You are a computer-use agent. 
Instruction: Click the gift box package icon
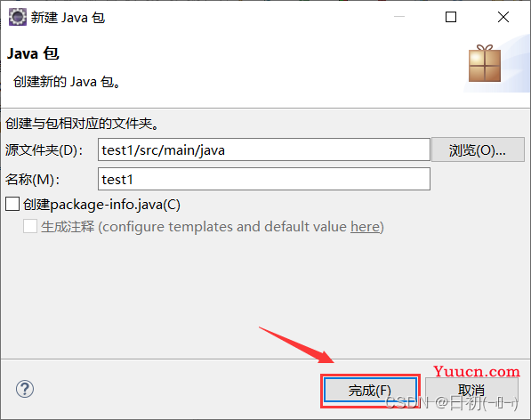[x=485, y=63]
